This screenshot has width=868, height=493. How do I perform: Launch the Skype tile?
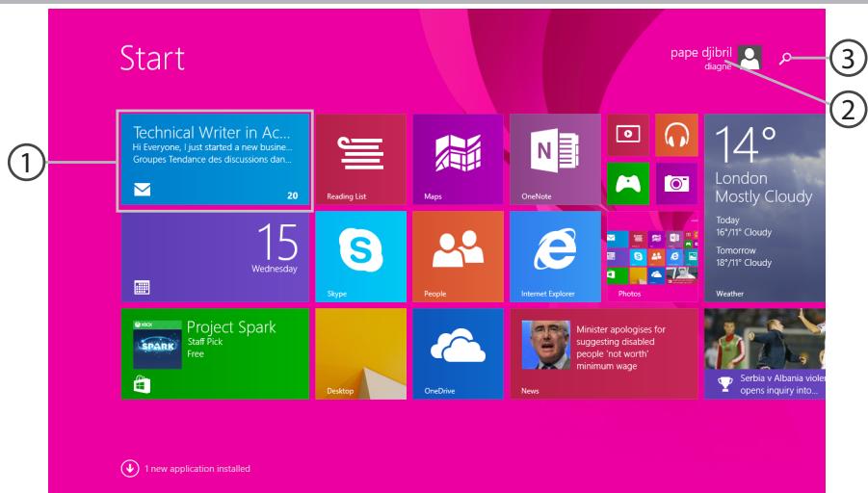(360, 257)
